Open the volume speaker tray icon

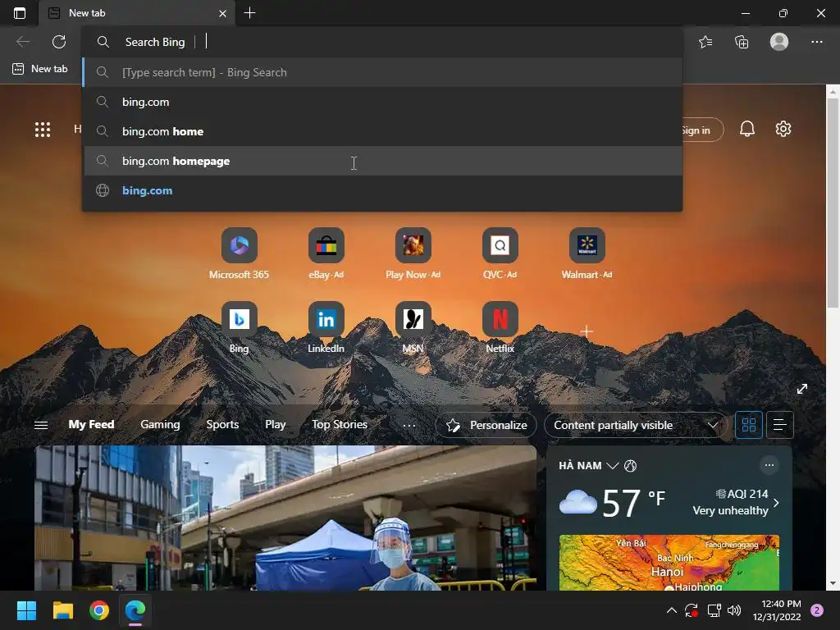tap(734, 610)
